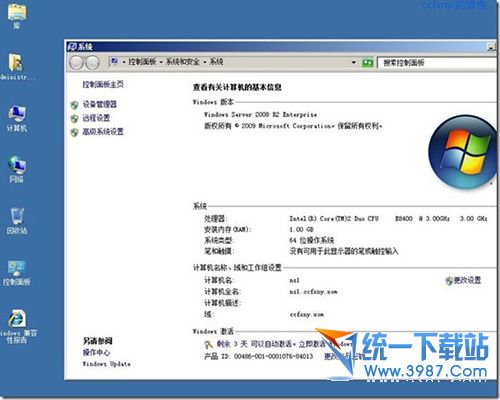
Task: Select 系统和安全 in the breadcrumb path
Action: [x=183, y=62]
